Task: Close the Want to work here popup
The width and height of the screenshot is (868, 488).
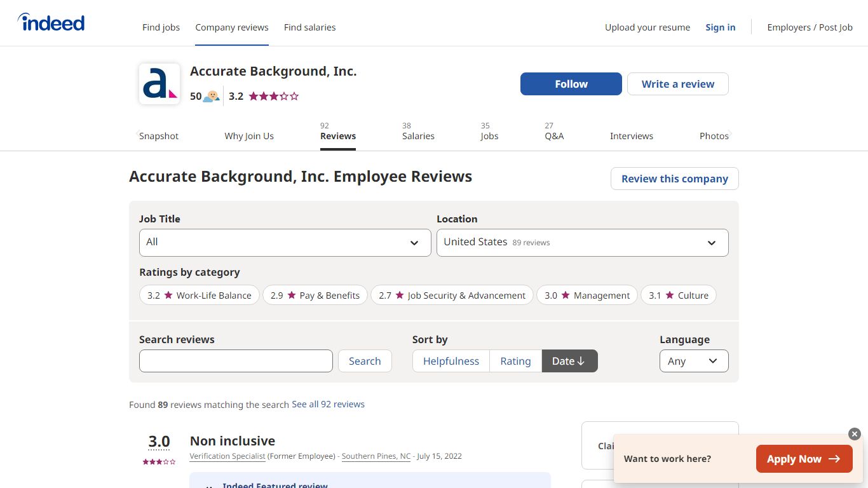Action: tap(855, 434)
